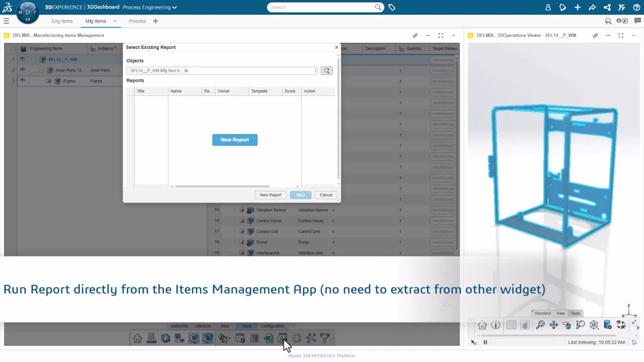
Task: Toggle visibility eye for SFL14__P_WM row
Action: coord(22,59)
